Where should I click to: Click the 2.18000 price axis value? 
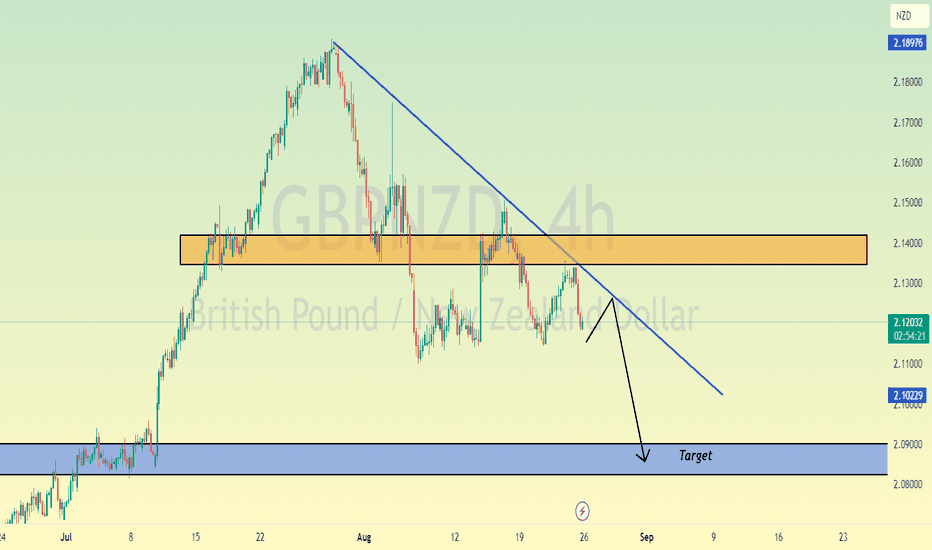point(908,82)
